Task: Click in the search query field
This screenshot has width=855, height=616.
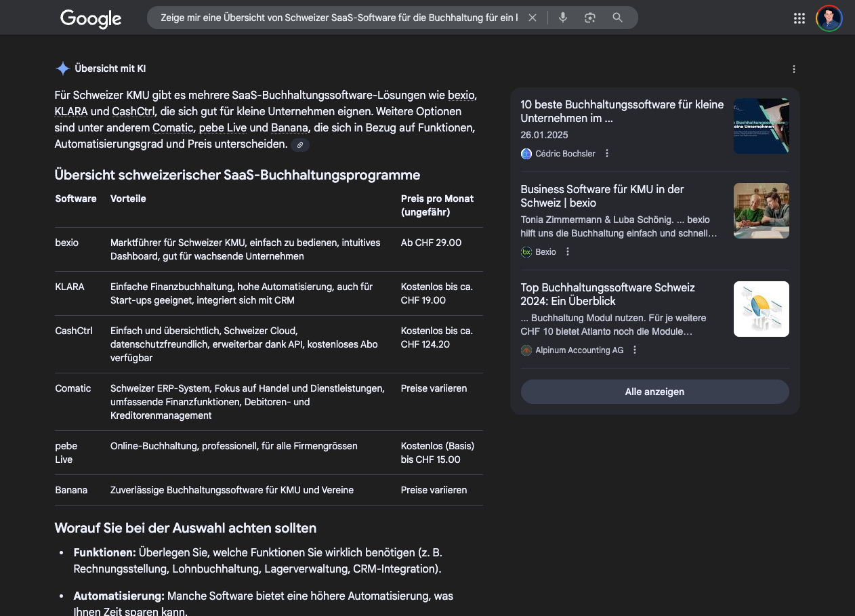Action: (339, 18)
